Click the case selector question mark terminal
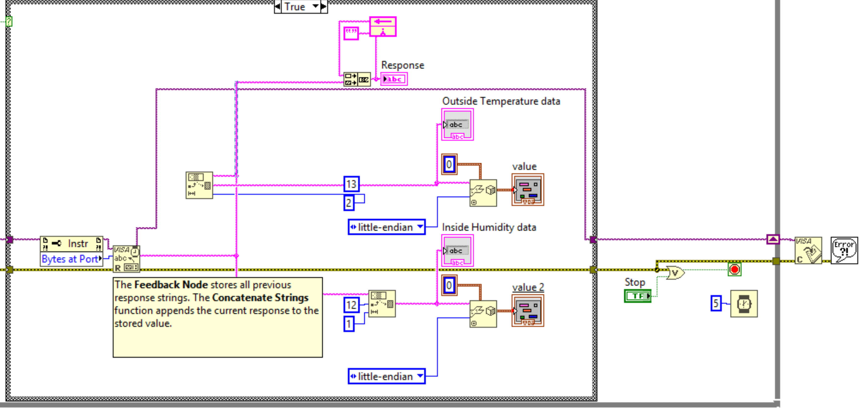 click(9, 22)
